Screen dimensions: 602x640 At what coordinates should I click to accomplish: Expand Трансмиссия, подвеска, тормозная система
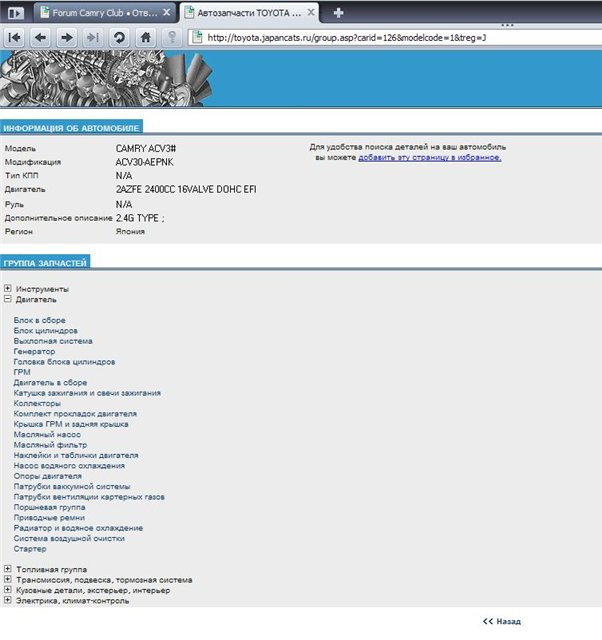coord(8,580)
